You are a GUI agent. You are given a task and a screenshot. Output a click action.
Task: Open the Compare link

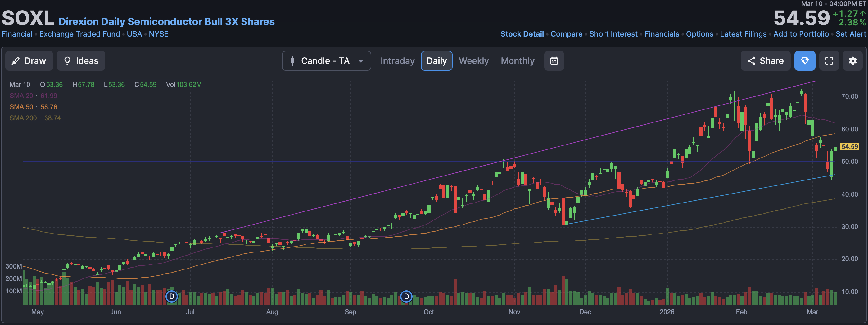pos(567,34)
